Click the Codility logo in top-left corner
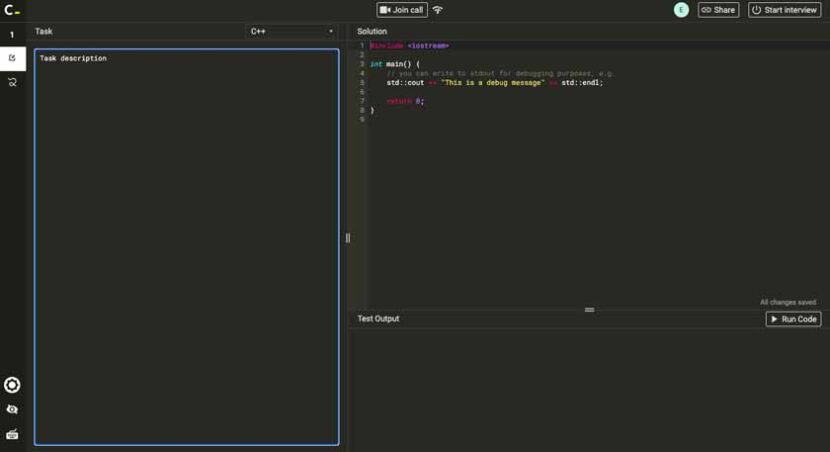 [12, 10]
